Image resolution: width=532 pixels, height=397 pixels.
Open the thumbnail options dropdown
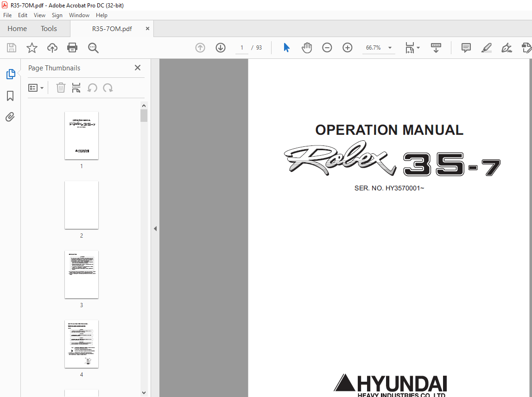pyautogui.click(x=36, y=88)
